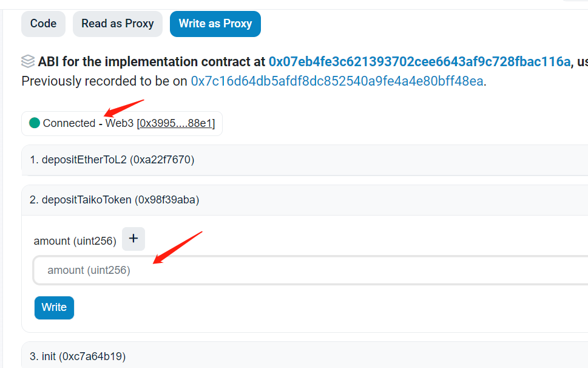The height and width of the screenshot is (368, 588).
Task: Select the Write as Proxy tab
Action: tap(215, 24)
